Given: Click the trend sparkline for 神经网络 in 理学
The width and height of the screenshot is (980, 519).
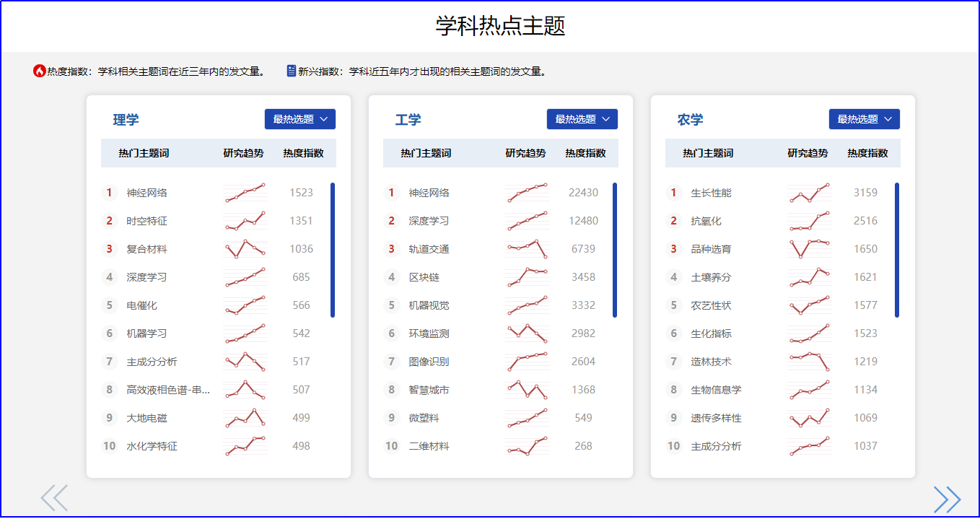Looking at the screenshot, I should [x=245, y=193].
